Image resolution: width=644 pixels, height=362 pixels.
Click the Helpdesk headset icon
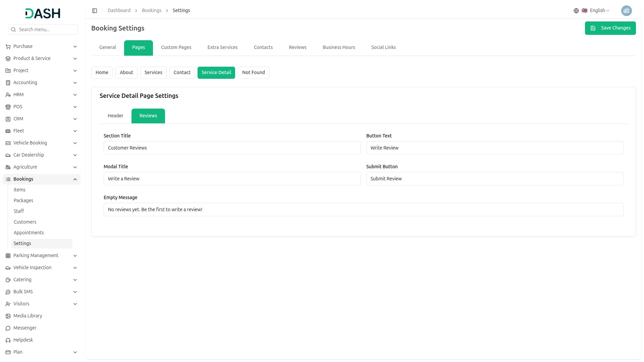click(8, 340)
